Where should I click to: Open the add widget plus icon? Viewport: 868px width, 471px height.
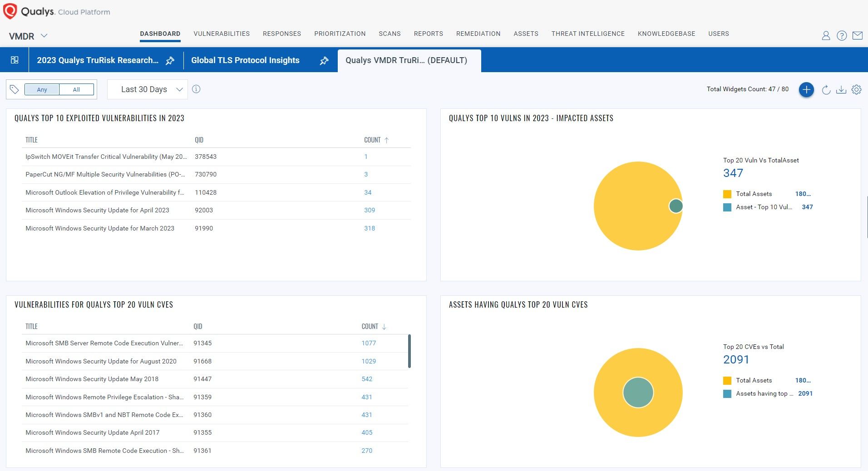(x=806, y=89)
